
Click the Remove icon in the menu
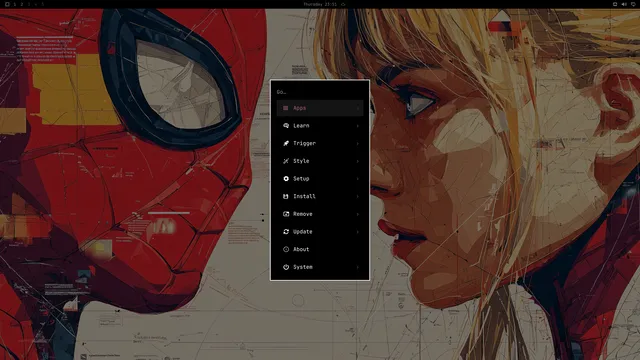pos(286,214)
